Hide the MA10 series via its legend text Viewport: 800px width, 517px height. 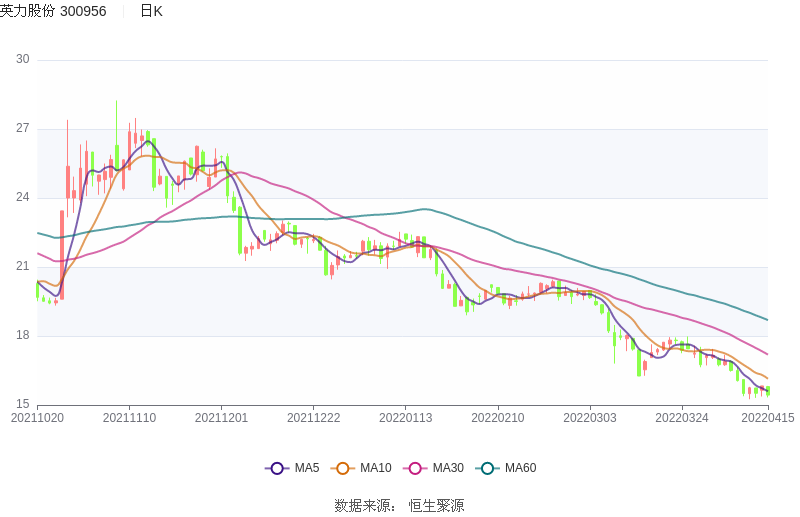[x=375, y=468]
